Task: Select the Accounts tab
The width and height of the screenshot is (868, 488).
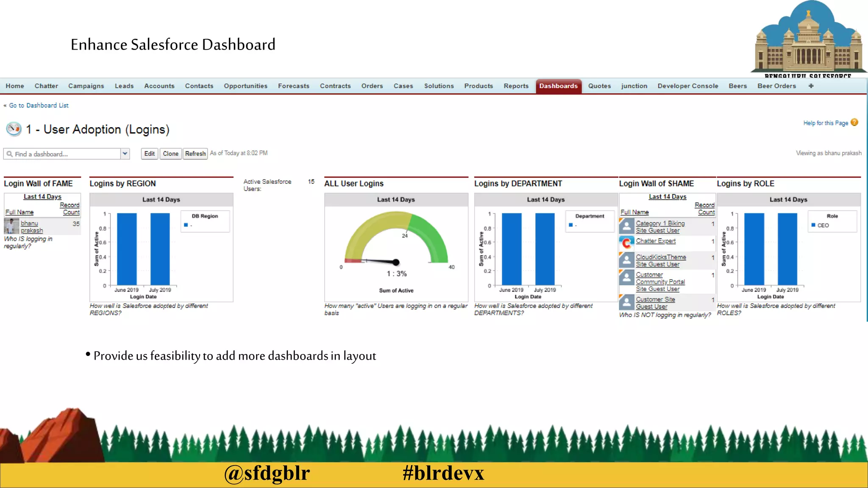Action: pos(159,86)
